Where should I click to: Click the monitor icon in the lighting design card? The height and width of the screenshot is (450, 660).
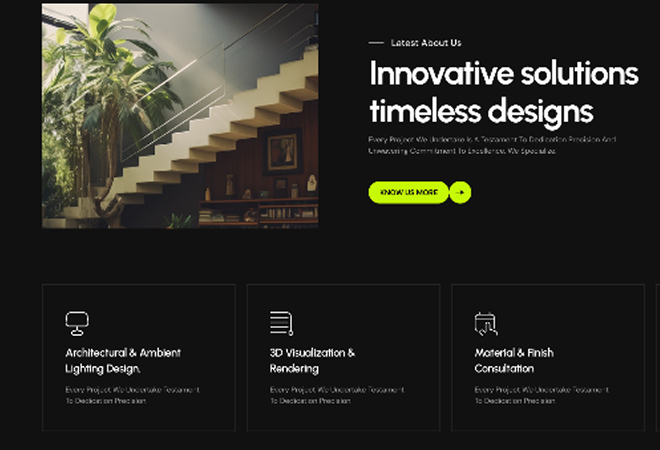click(x=77, y=323)
